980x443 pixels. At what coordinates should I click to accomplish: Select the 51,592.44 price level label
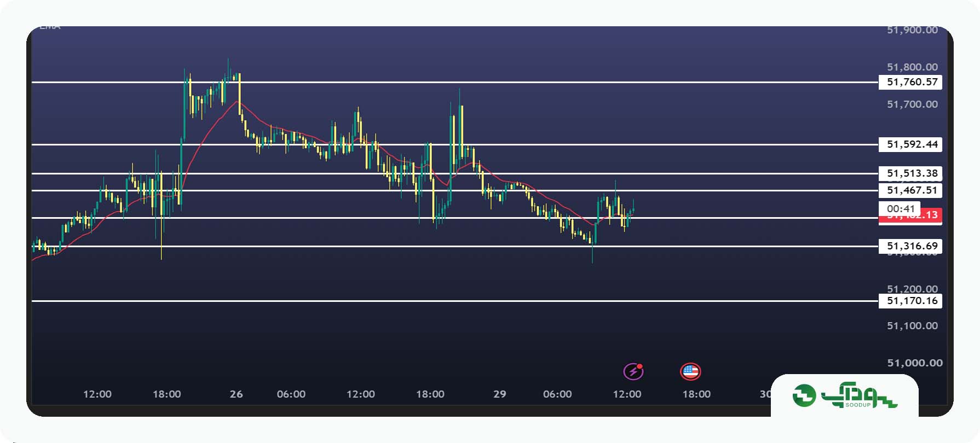point(910,144)
